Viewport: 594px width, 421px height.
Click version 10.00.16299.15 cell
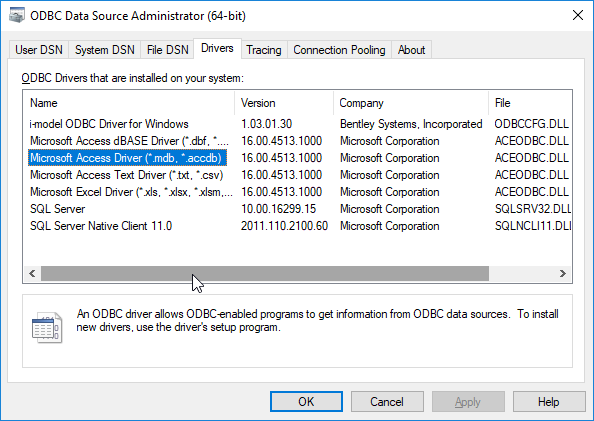278,209
